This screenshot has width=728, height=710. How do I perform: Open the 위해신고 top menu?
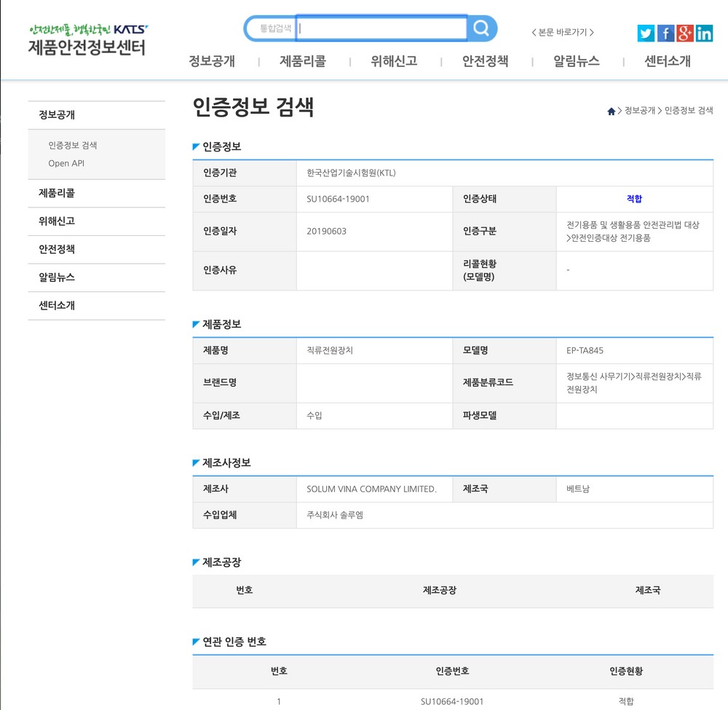pyautogui.click(x=394, y=61)
